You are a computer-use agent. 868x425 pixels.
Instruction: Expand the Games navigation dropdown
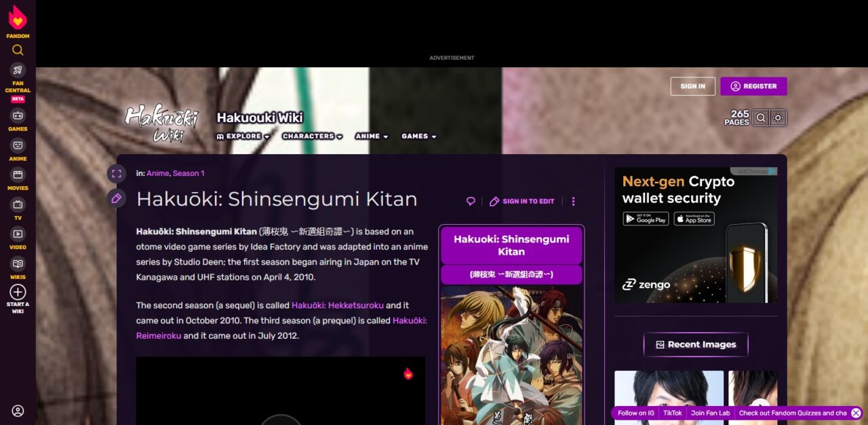[x=418, y=136]
